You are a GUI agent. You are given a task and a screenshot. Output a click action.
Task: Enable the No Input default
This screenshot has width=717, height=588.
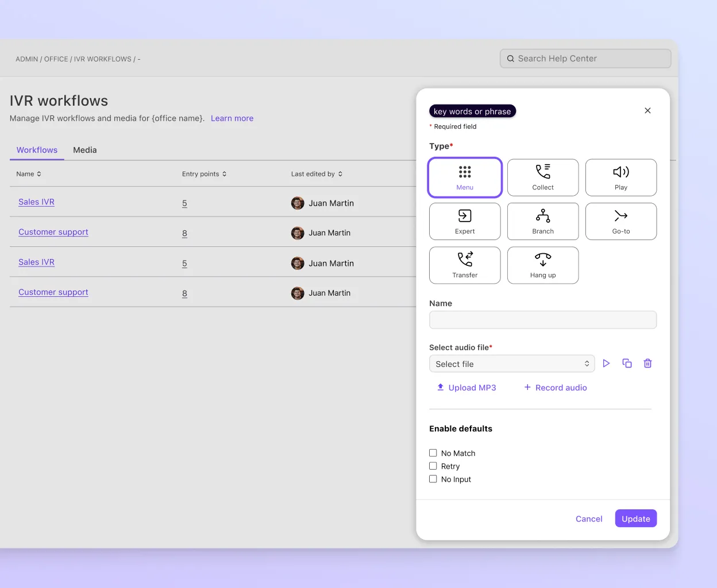(x=433, y=479)
